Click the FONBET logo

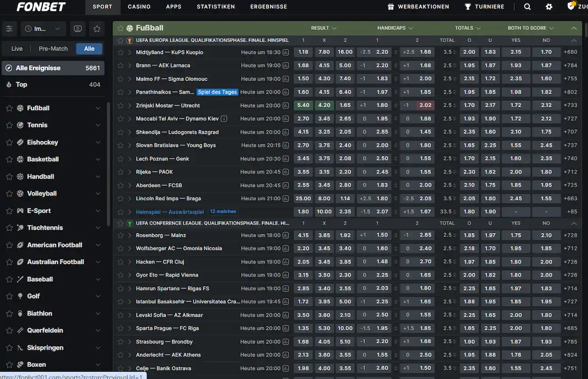point(41,7)
